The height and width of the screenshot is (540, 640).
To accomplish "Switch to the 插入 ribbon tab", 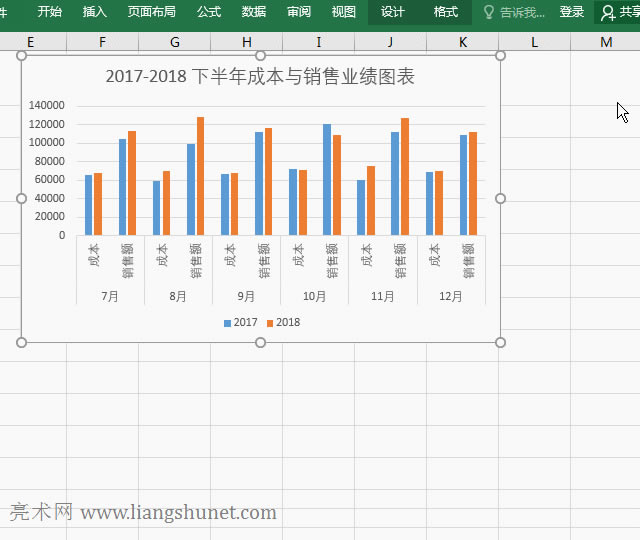I will coord(95,12).
